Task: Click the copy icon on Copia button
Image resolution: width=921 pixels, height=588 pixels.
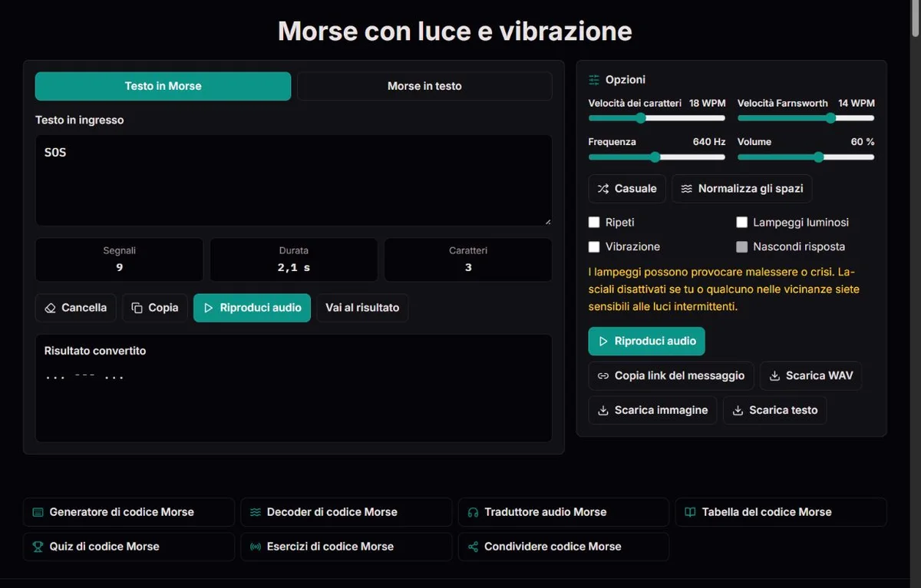Action: coord(137,308)
